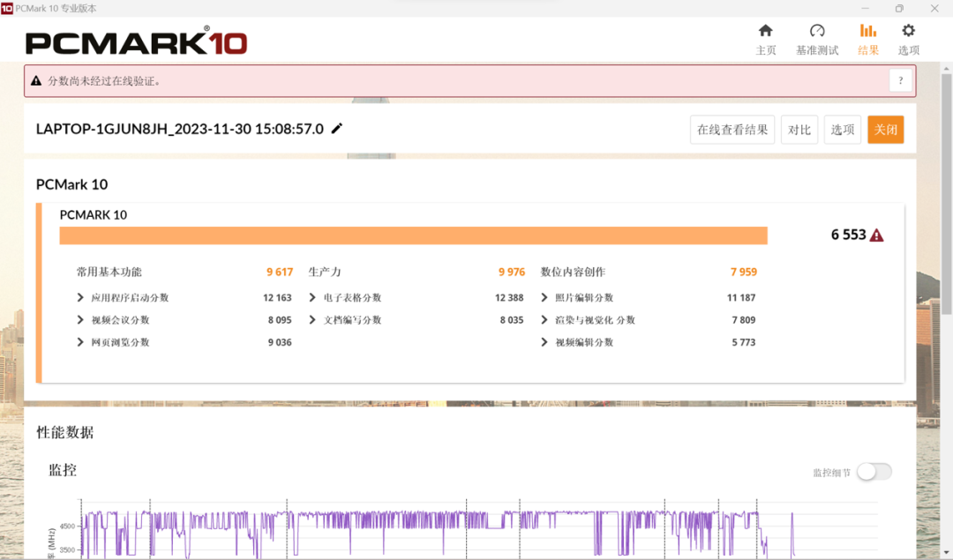Viewport: 953px width, 560px height.
Task: Click the question mark help button in banner
Action: click(901, 81)
